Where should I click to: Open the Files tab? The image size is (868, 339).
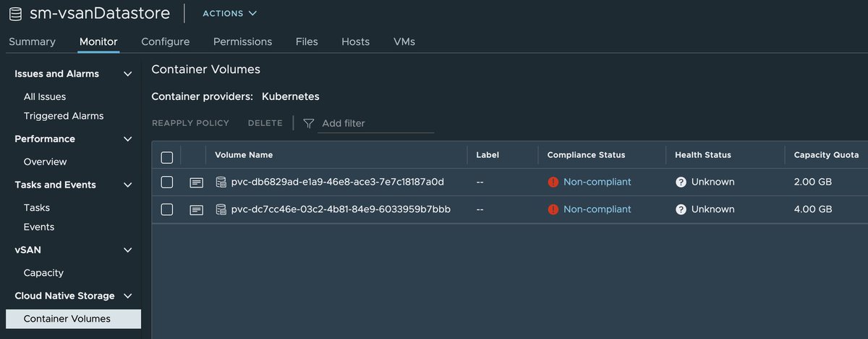click(307, 41)
